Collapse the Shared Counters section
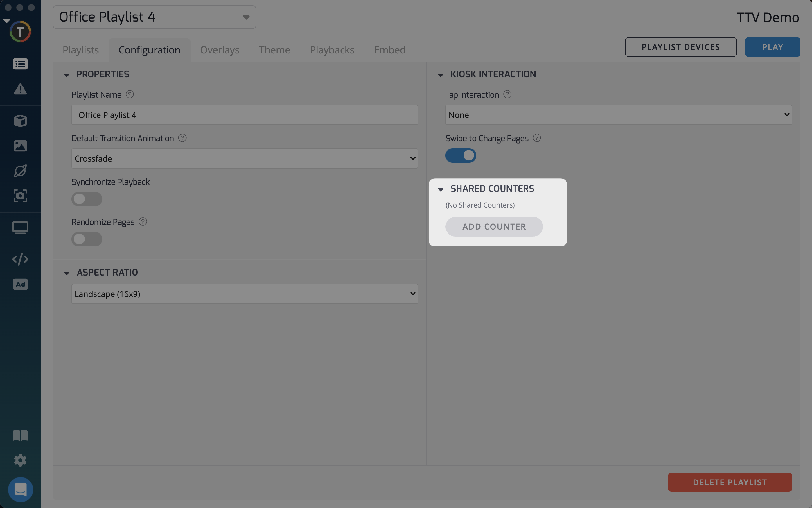Image resolution: width=812 pixels, height=508 pixels. click(441, 189)
